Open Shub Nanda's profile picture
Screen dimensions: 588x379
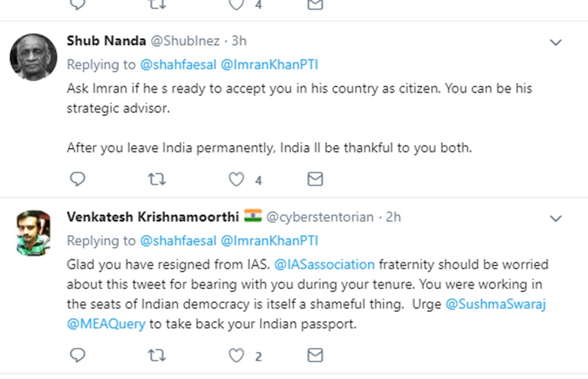coord(33,57)
